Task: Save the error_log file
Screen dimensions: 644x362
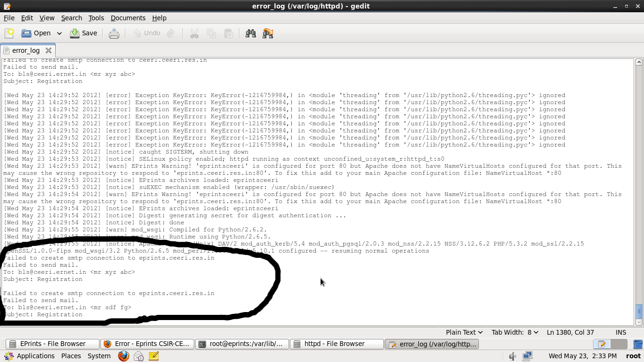Action: point(83,33)
